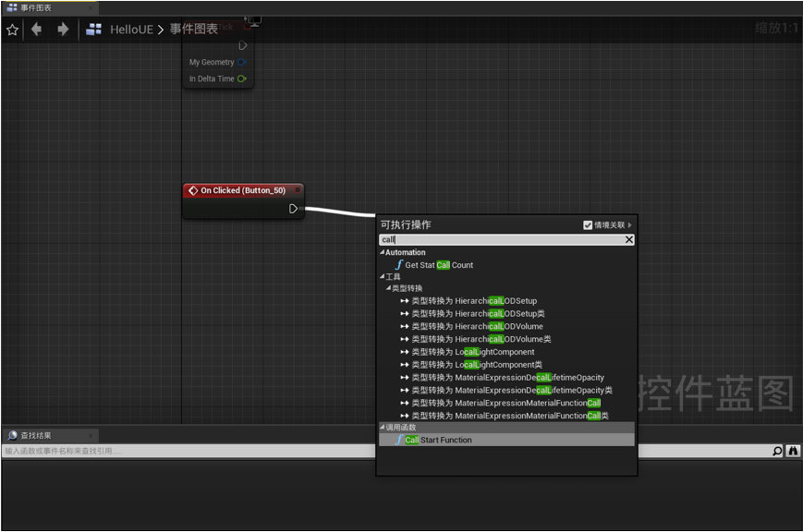Click the In Delta Time output pin

coord(242,79)
